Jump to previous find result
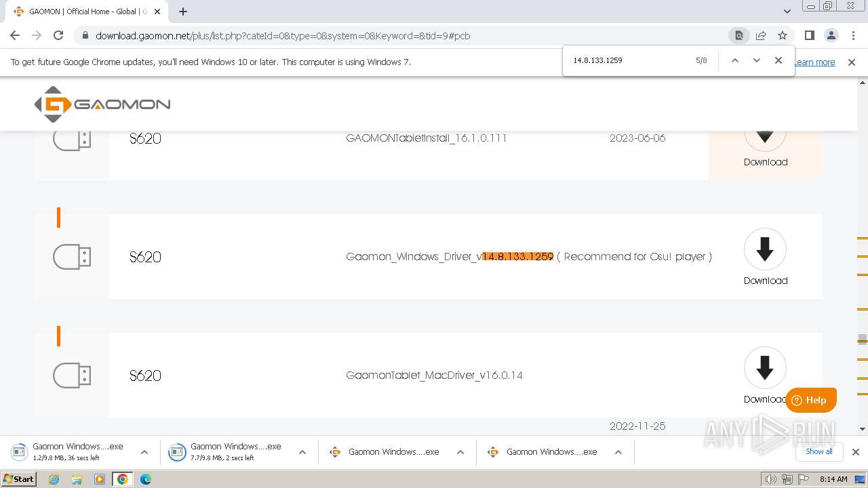The height and width of the screenshot is (488, 868). pos(734,60)
